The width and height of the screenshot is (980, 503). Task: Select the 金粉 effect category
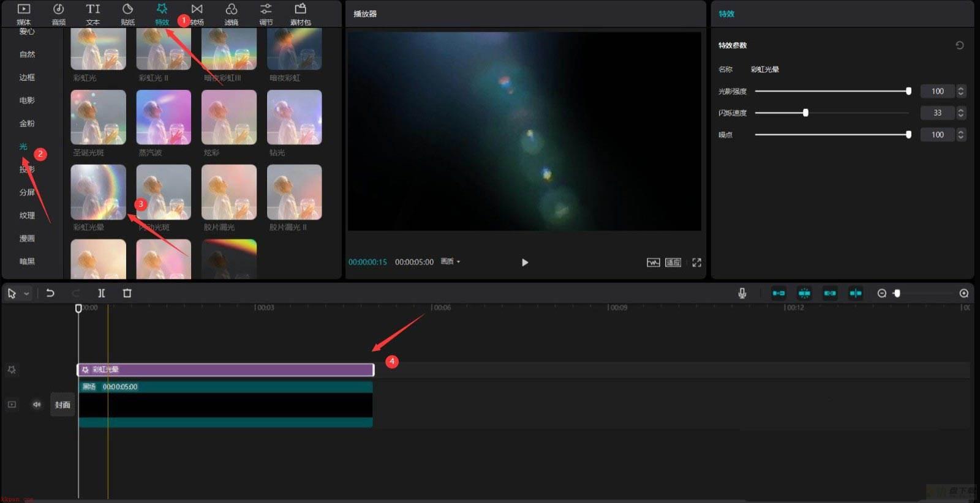[x=27, y=124]
